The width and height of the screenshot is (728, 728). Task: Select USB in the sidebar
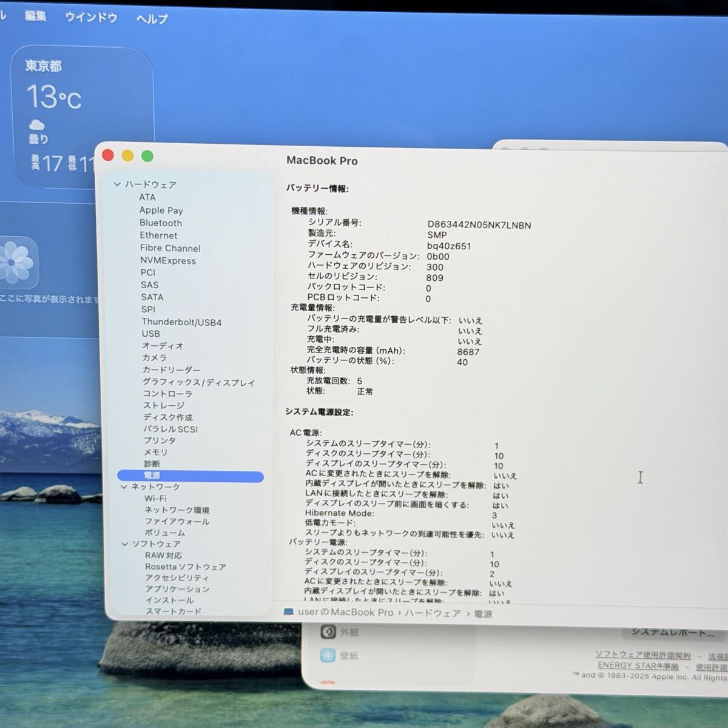151,334
